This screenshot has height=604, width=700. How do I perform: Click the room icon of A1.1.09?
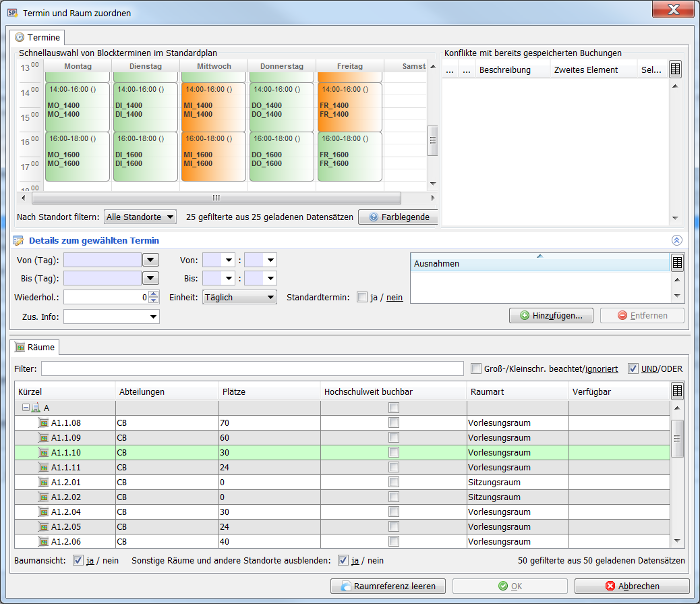tap(43, 437)
